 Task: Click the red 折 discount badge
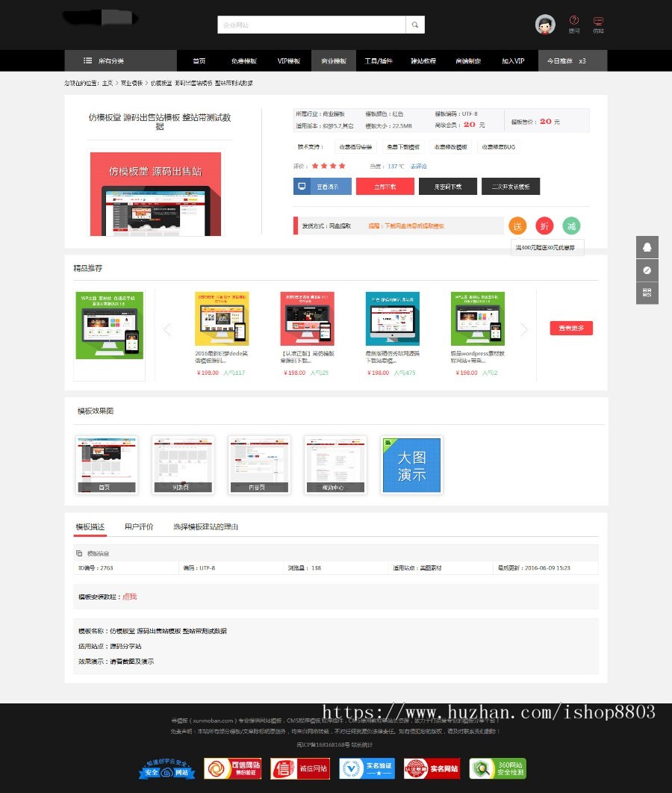544,226
